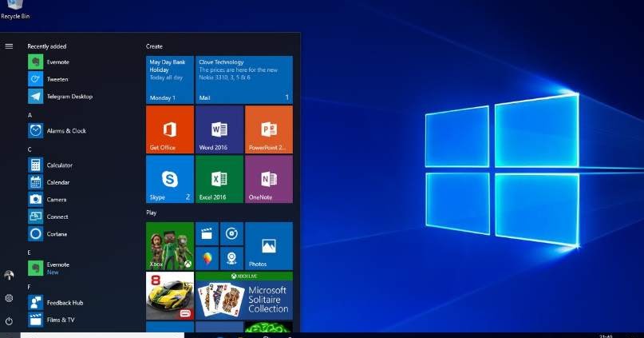Launch the Camera app
644x338 pixels.
tap(47, 200)
